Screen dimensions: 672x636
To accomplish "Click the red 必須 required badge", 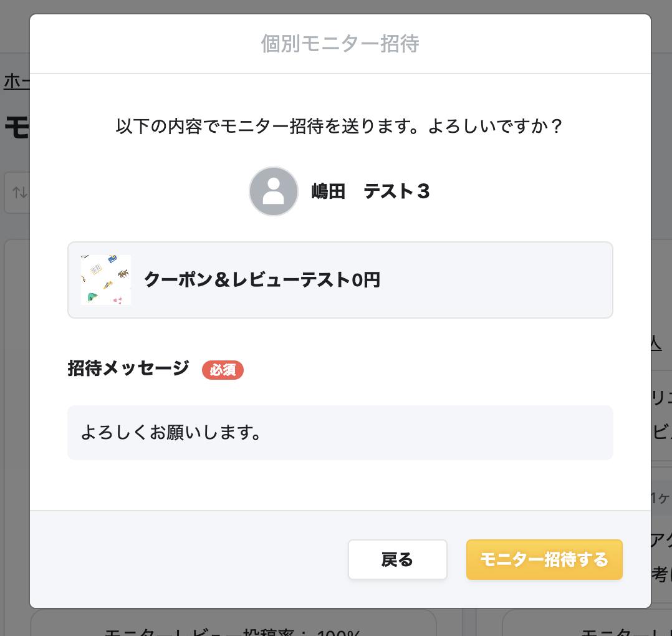I will (x=223, y=370).
